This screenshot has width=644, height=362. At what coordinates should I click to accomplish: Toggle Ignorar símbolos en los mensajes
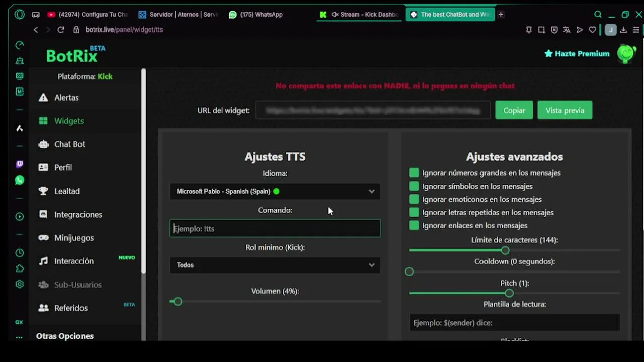click(414, 186)
